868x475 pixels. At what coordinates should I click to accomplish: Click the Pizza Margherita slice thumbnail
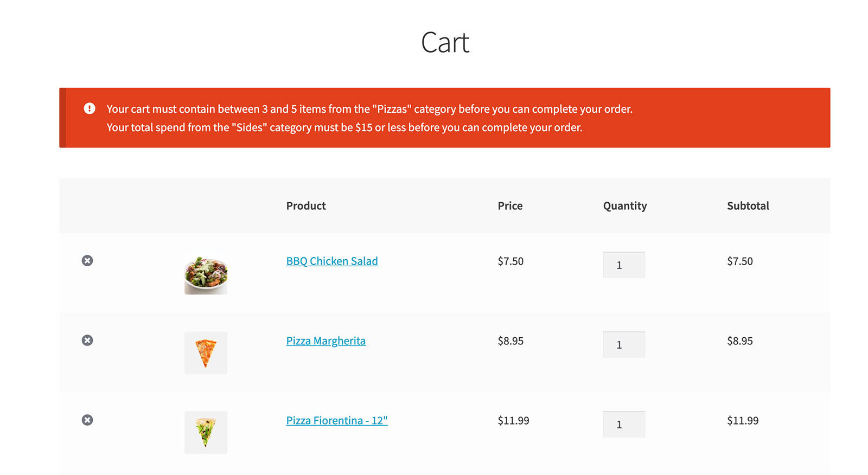(x=206, y=353)
